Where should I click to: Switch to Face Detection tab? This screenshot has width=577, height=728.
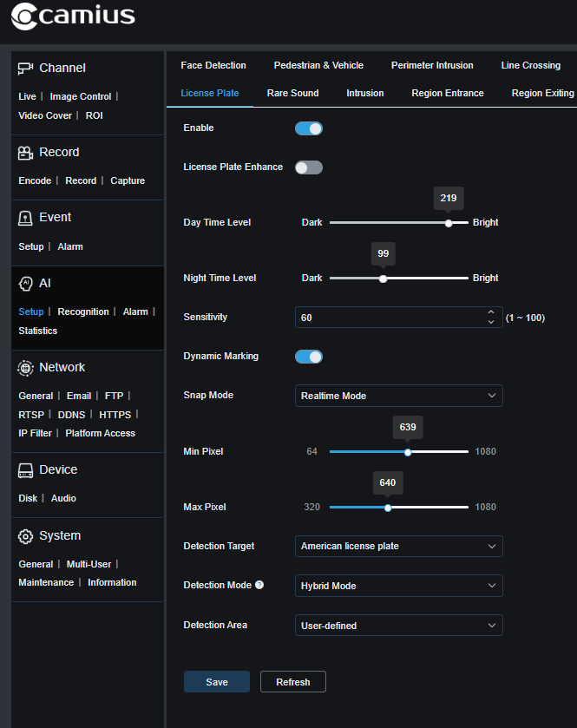tap(213, 65)
